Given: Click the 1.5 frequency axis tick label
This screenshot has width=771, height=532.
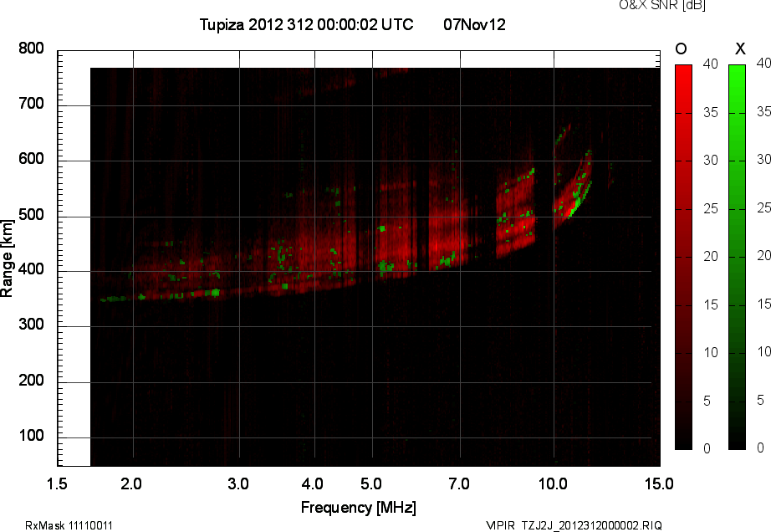Looking at the screenshot, I should click(57, 483).
